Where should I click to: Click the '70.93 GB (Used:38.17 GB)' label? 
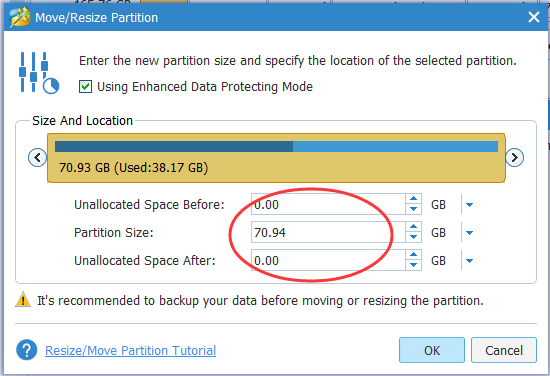[134, 167]
